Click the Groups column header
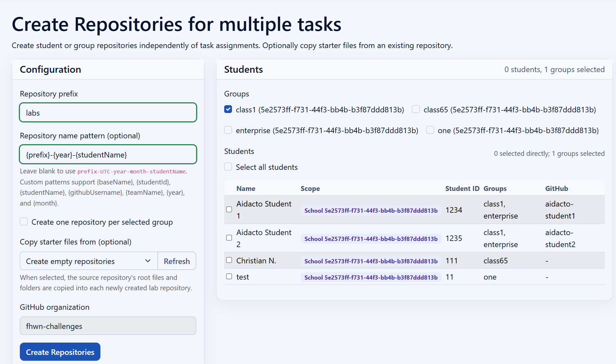616x364 pixels. (x=495, y=189)
